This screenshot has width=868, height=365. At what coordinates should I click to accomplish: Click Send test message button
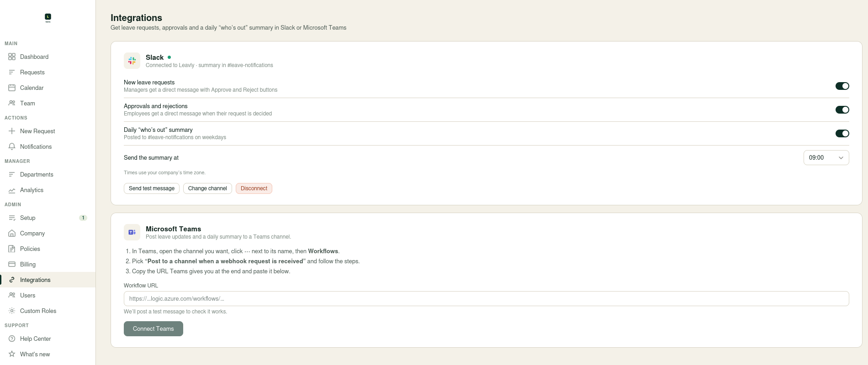click(152, 188)
